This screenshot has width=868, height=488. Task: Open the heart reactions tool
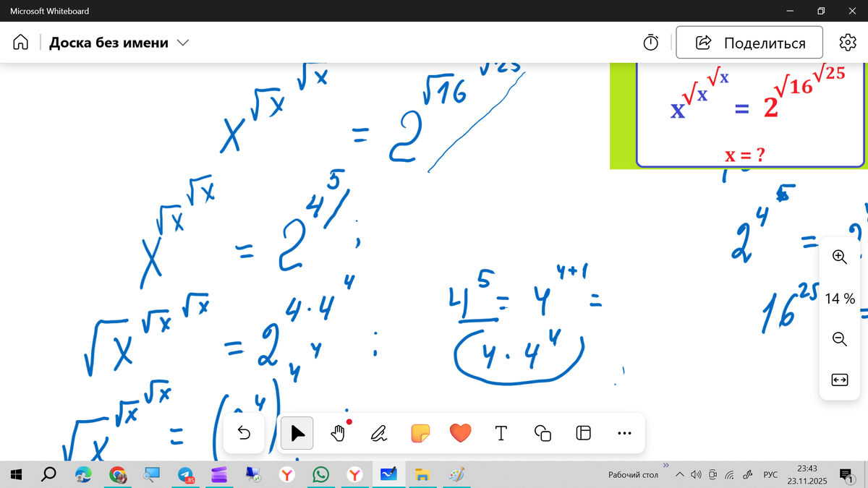click(x=460, y=433)
